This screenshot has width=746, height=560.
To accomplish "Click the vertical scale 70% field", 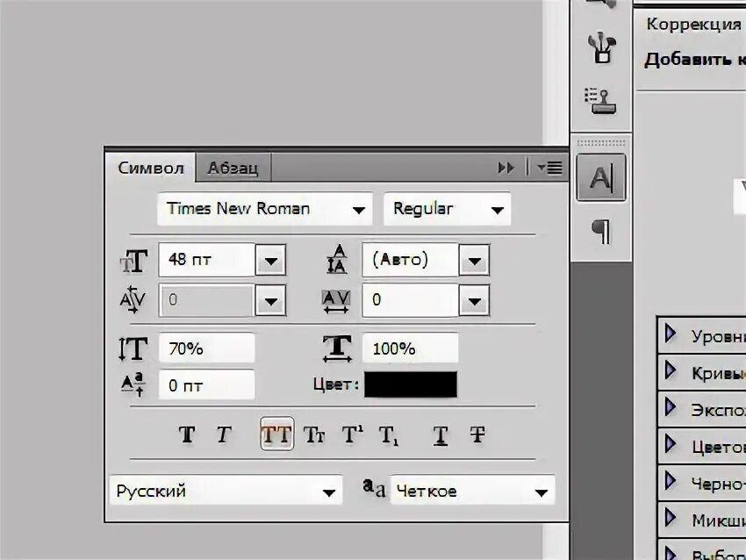I will tap(206, 348).
